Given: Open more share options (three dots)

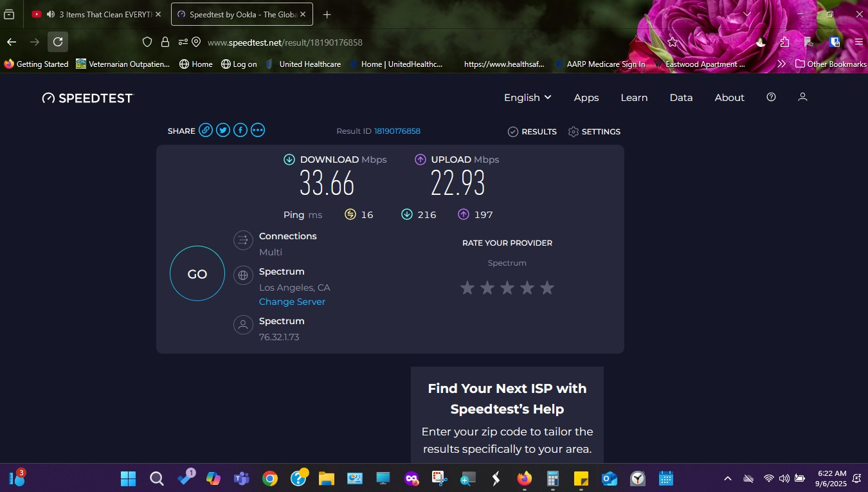Looking at the screenshot, I should 258,131.
